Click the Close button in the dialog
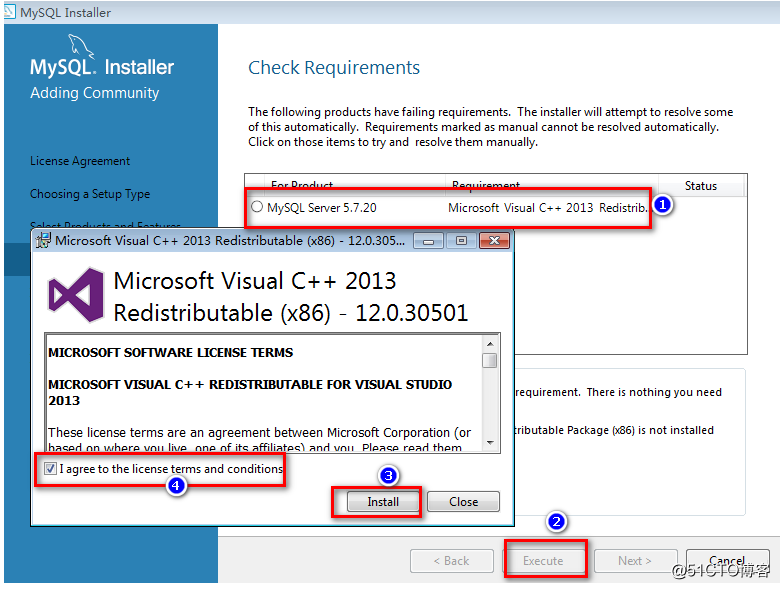This screenshot has height=589, width=780. tap(463, 501)
